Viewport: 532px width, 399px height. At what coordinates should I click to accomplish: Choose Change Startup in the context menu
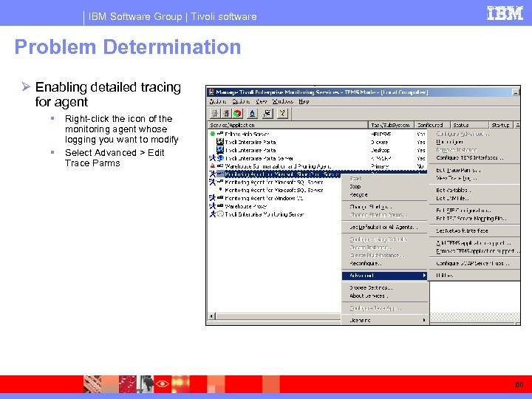[x=385, y=207]
